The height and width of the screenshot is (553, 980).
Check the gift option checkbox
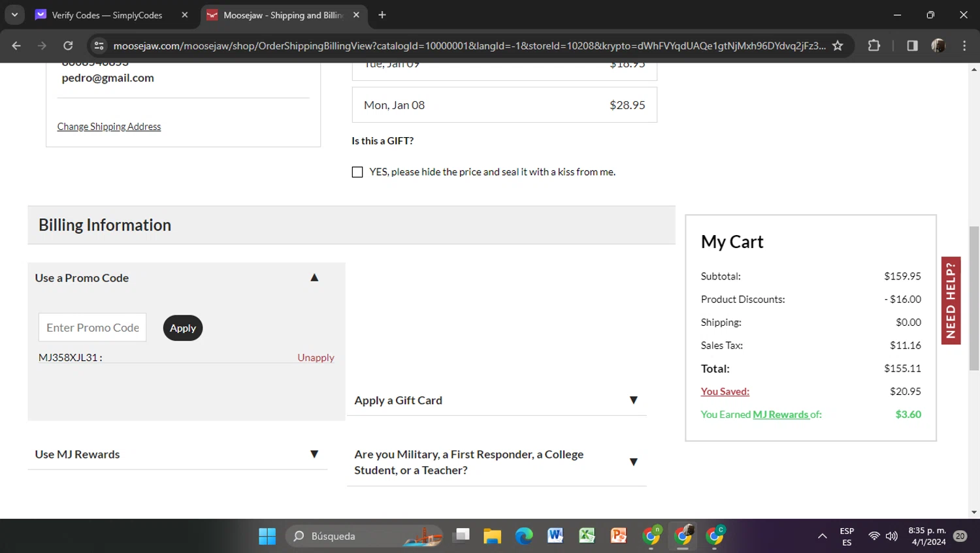pyautogui.click(x=357, y=172)
